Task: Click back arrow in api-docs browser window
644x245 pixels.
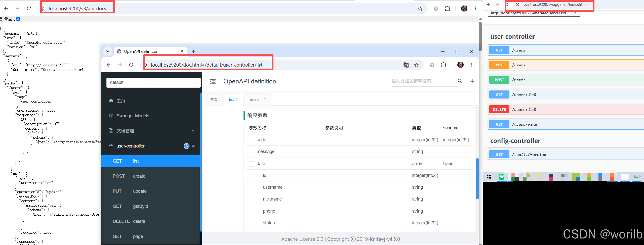Action: [6, 9]
